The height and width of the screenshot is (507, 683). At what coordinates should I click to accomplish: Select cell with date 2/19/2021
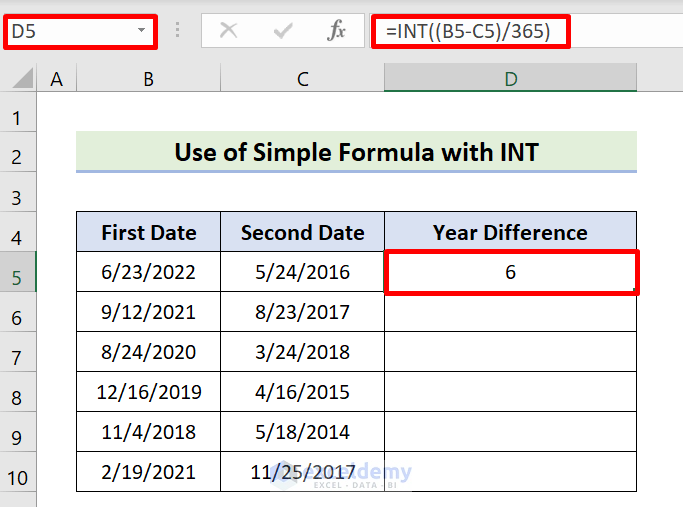[149, 472]
